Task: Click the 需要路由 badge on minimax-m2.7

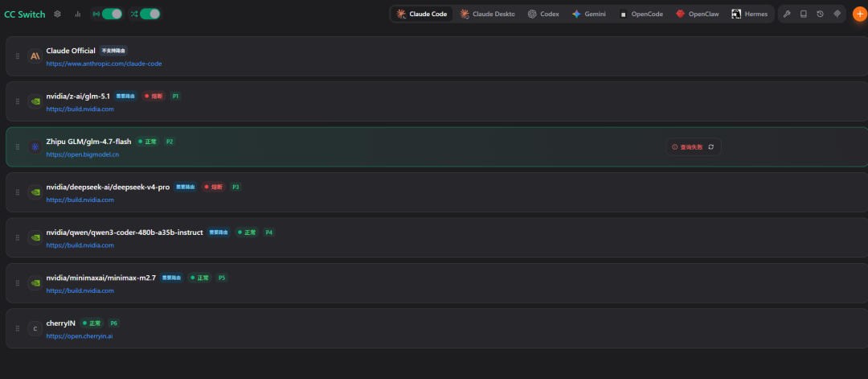Action: 172,278
